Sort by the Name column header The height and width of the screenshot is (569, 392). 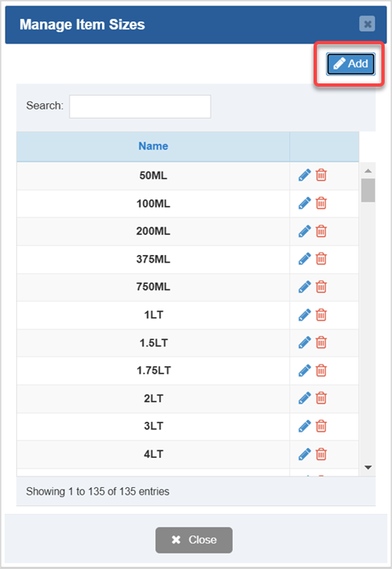[153, 146]
